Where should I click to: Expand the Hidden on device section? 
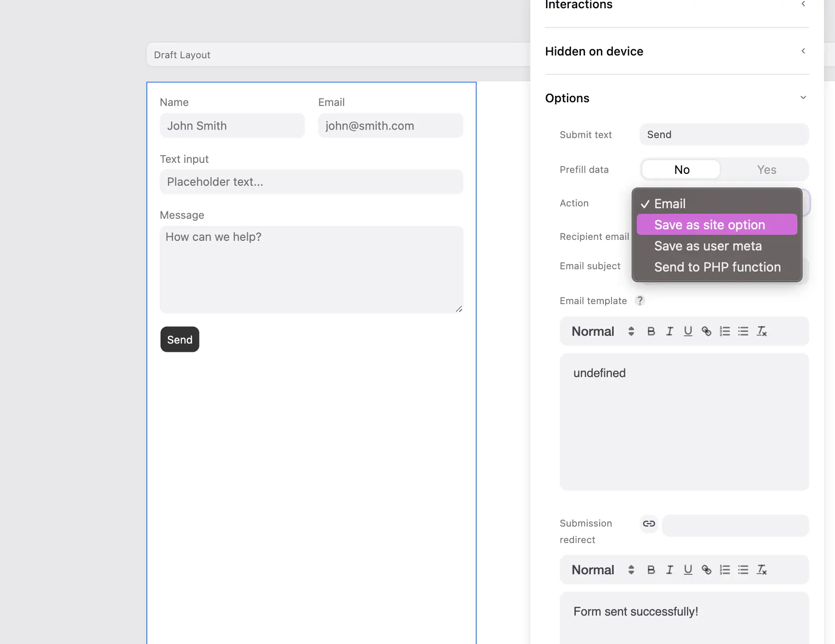803,51
